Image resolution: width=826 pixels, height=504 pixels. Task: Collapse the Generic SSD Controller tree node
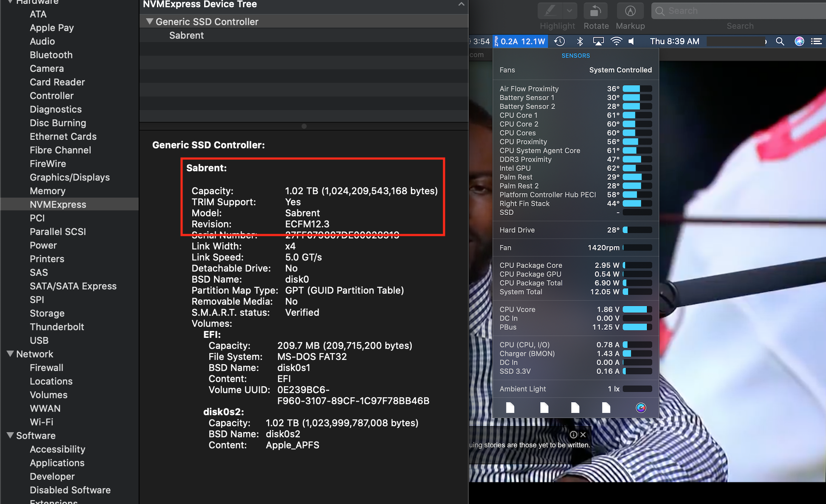pos(149,21)
